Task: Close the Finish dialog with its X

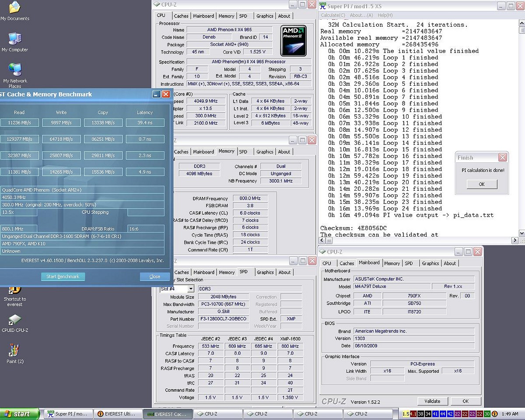Action: [x=503, y=157]
